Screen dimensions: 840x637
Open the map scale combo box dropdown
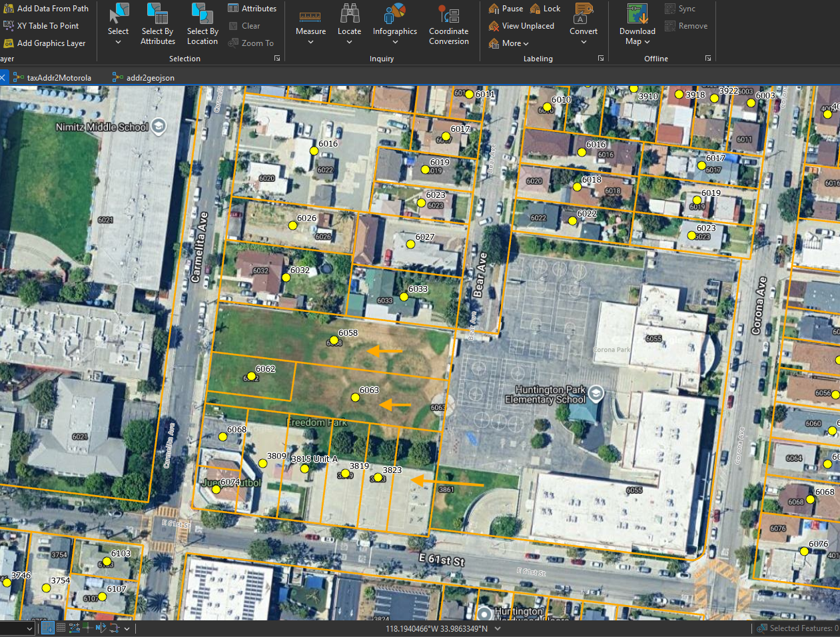click(29, 628)
